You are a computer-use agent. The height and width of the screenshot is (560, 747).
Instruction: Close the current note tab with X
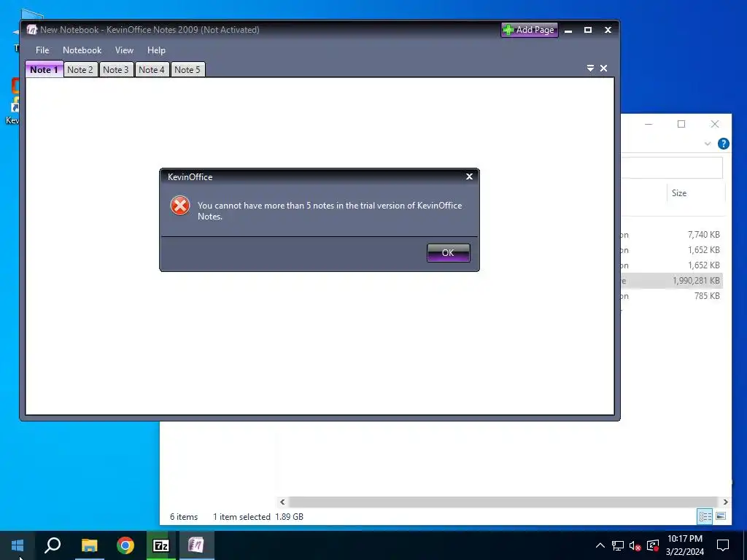(x=603, y=69)
